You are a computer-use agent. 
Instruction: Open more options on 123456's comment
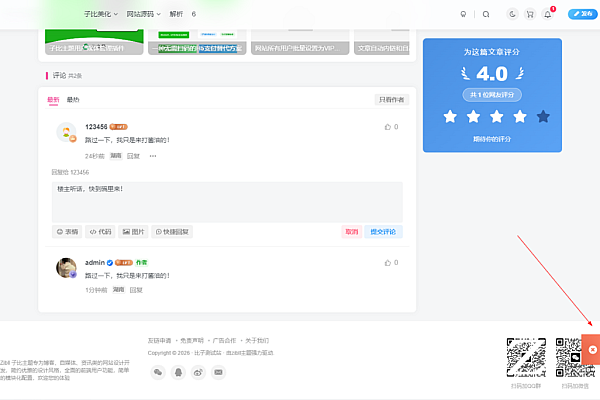[x=152, y=156]
